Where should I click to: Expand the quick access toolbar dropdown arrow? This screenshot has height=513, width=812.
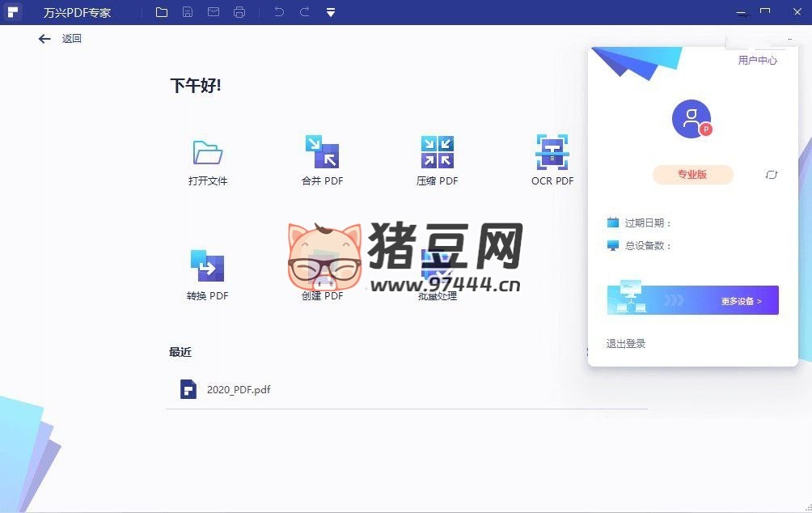(x=331, y=12)
